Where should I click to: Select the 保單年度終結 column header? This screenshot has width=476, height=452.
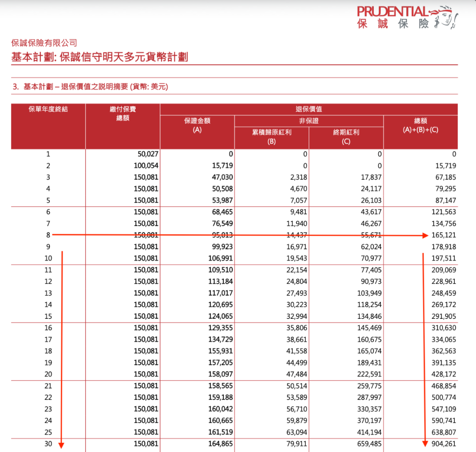[x=48, y=109]
